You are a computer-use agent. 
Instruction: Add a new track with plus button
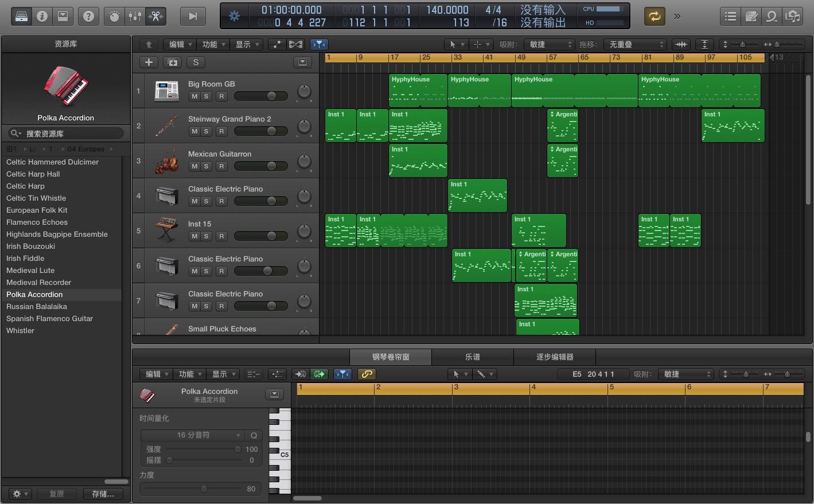pos(149,62)
